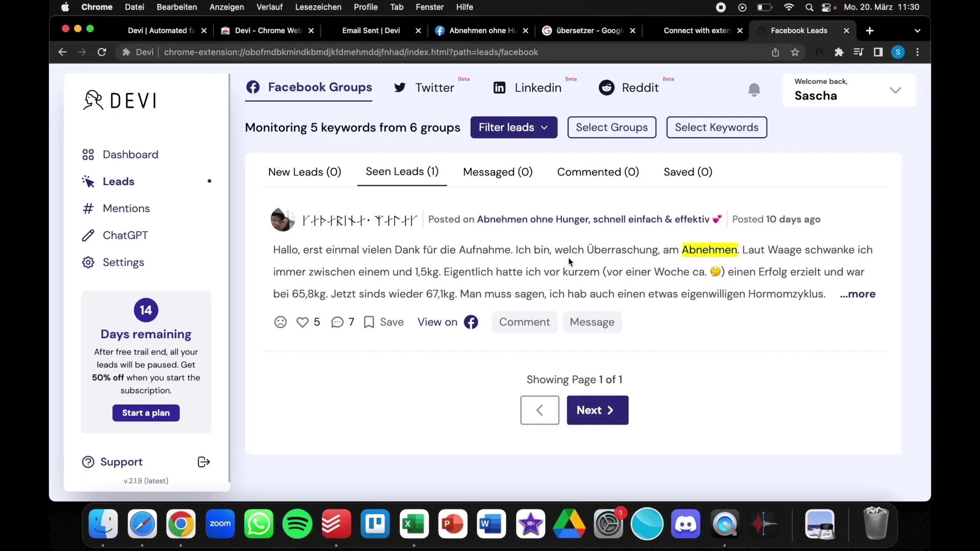Open Google Drive from the dock

[569, 524]
